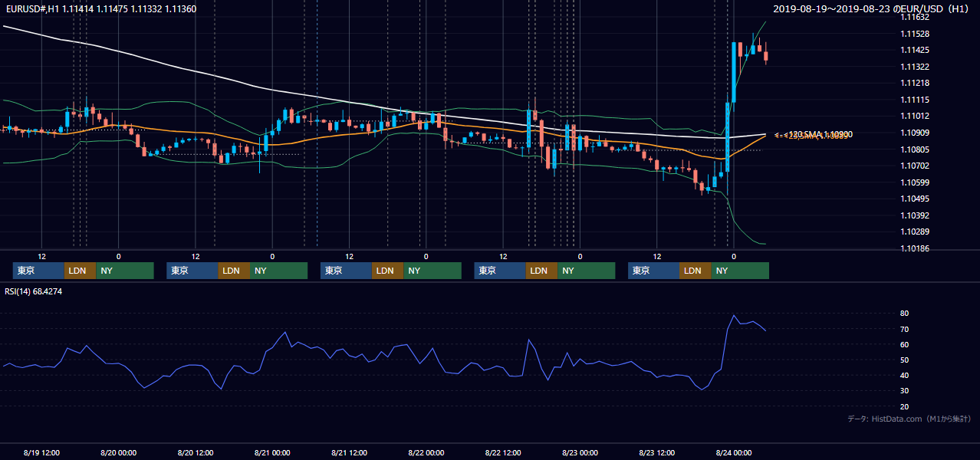Pick the 1.10186 price axis value

(x=914, y=248)
